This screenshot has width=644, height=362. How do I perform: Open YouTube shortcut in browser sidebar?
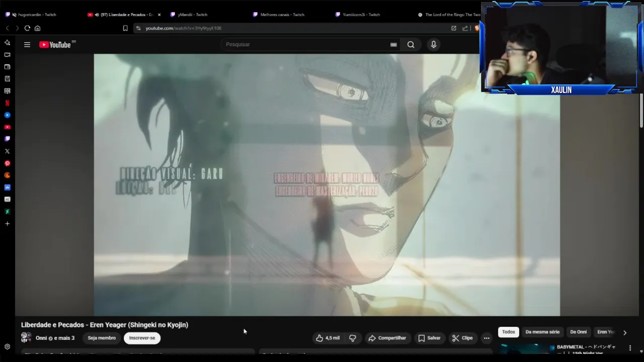pyautogui.click(x=7, y=127)
